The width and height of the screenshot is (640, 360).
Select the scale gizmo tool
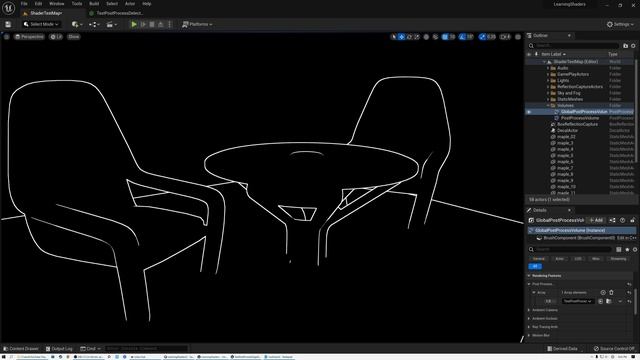[x=417, y=37]
